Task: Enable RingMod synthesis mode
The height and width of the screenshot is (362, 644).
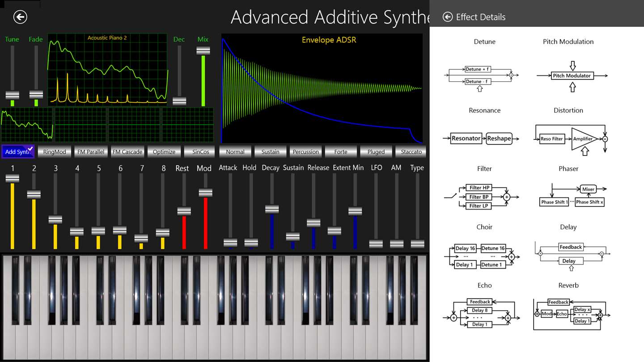Action: pos(55,152)
